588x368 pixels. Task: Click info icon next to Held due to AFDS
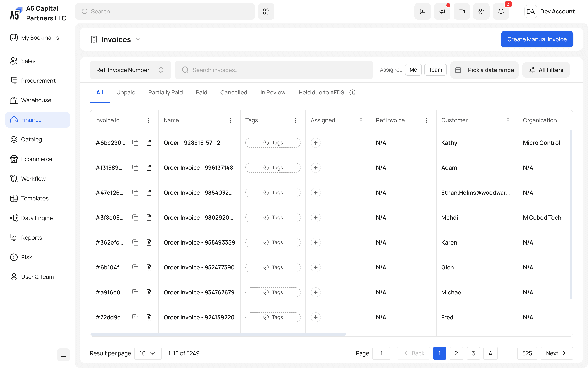(352, 92)
